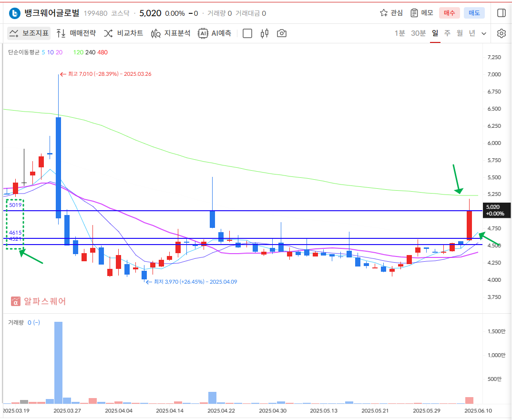Open 보조지표 auxiliary indicators

click(29, 33)
